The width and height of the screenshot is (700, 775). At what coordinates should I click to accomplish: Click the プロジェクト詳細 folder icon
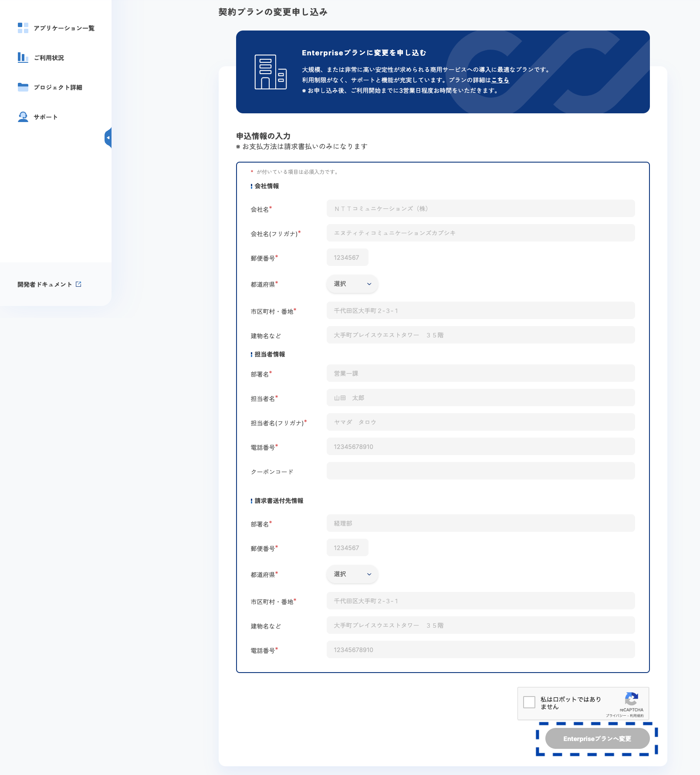(x=23, y=87)
